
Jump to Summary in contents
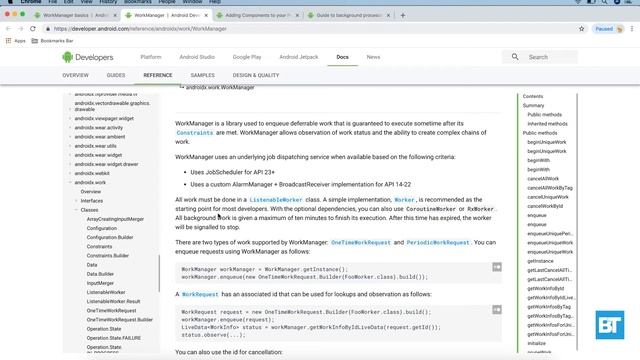click(533, 105)
